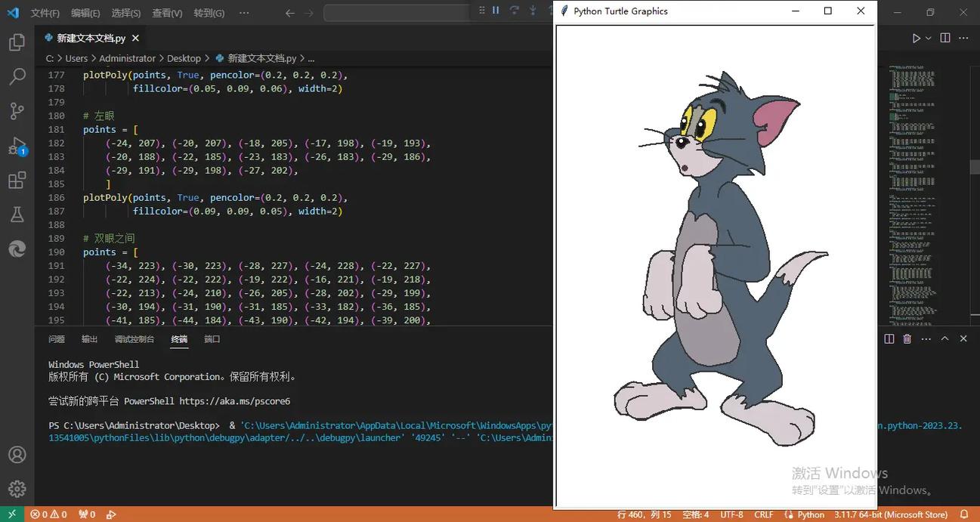The width and height of the screenshot is (980, 522).
Task: Change indentation 空格: 4
Action: [695, 514]
